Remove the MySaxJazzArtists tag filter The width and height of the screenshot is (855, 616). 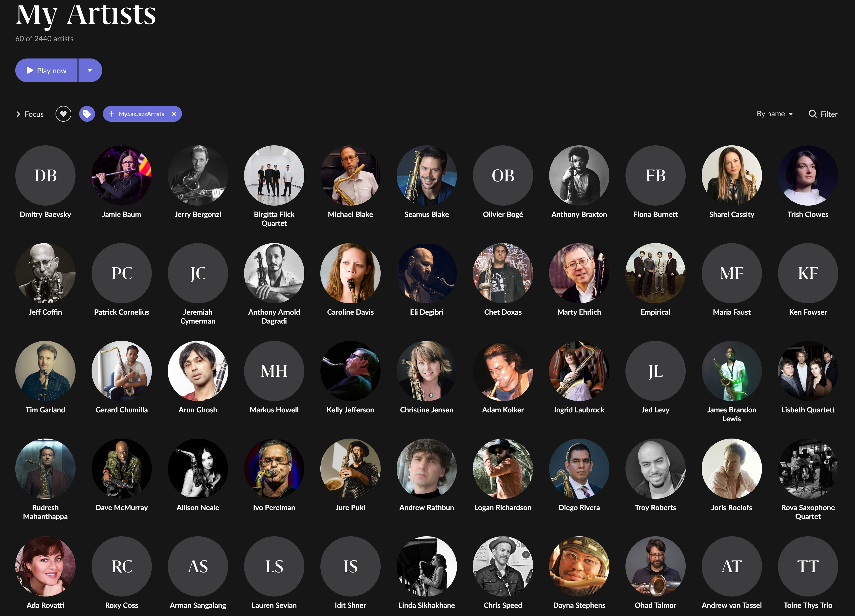174,114
